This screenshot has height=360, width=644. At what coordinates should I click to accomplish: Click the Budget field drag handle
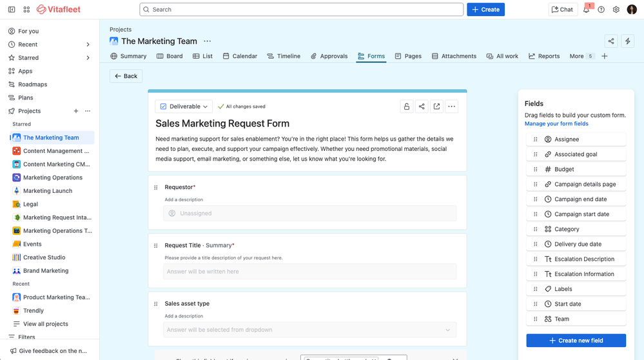pos(536,169)
